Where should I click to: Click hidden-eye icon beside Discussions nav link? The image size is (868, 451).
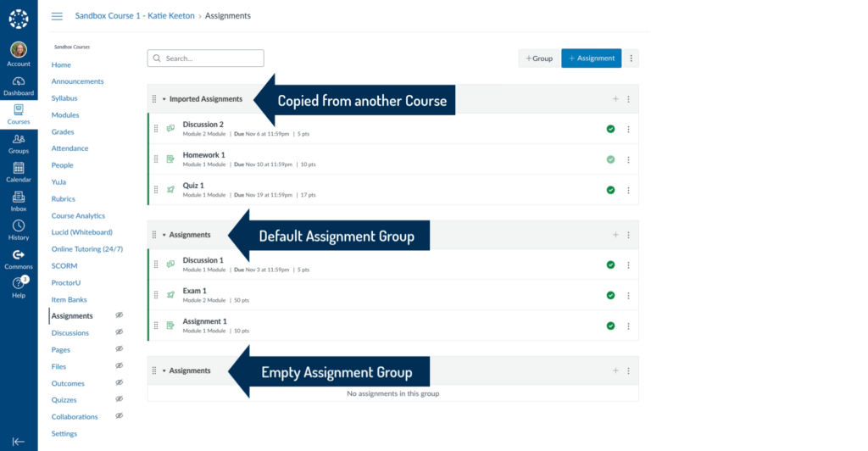pyautogui.click(x=119, y=332)
